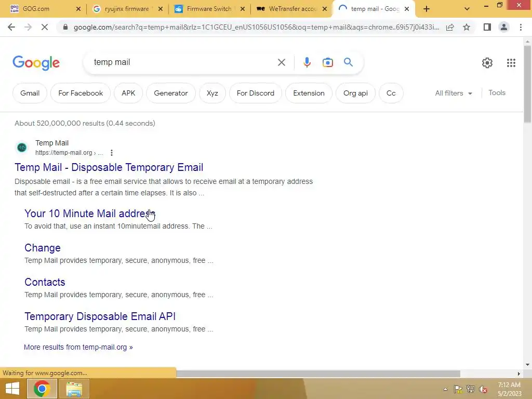Click the https://temp-mail.org URL breadcrumb
The image size is (532, 399).
(x=69, y=153)
